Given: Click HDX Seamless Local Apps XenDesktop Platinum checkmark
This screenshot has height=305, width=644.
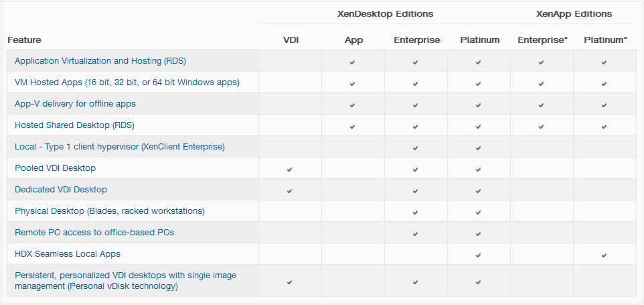Looking at the screenshot, I should tap(478, 255).
